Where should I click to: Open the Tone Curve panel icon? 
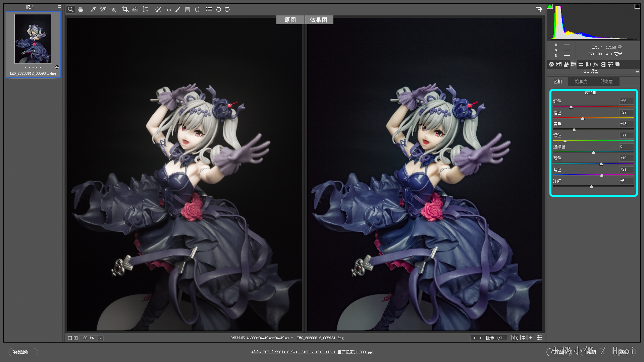coord(558,64)
